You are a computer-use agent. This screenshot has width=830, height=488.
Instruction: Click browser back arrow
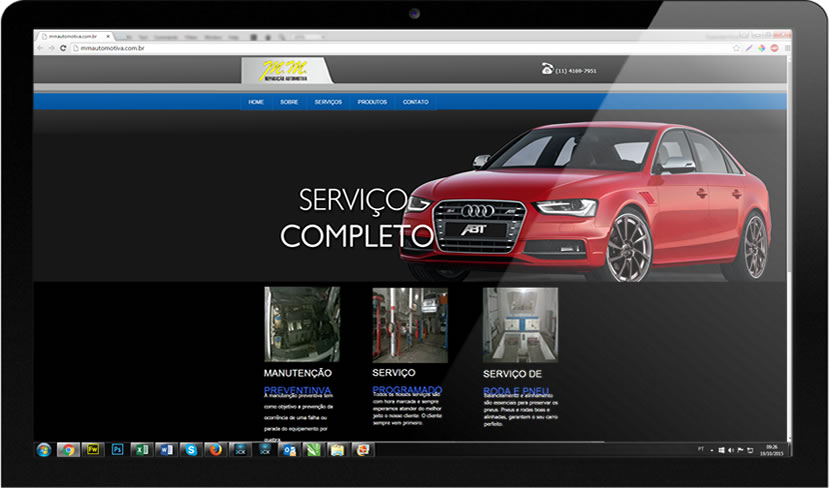tap(40, 48)
